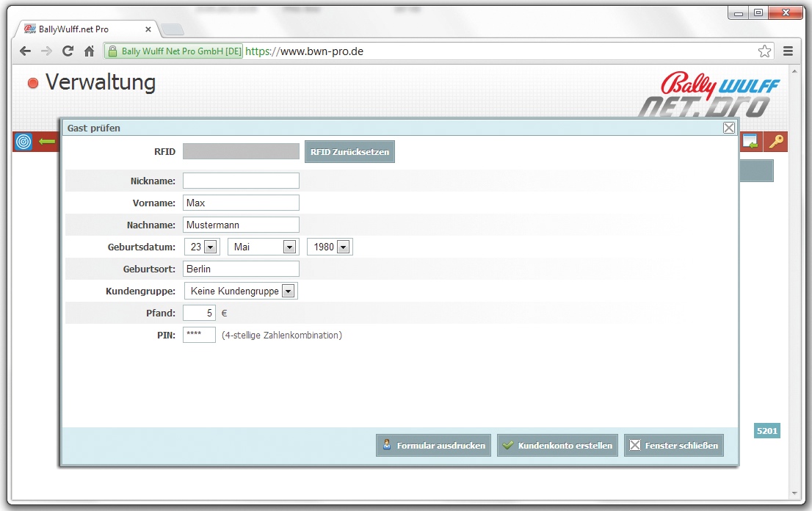Bookmark page with the star icon

764,51
